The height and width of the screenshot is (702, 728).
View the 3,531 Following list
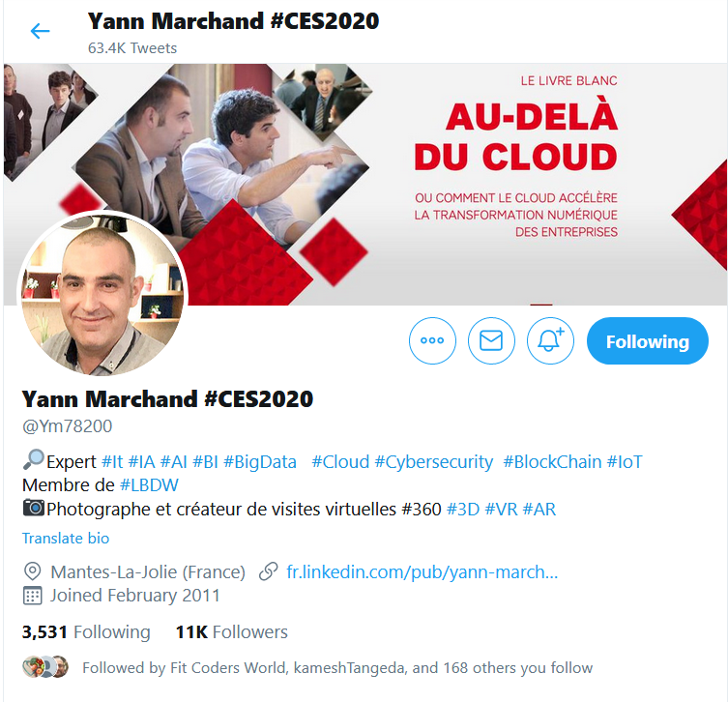coord(86,631)
